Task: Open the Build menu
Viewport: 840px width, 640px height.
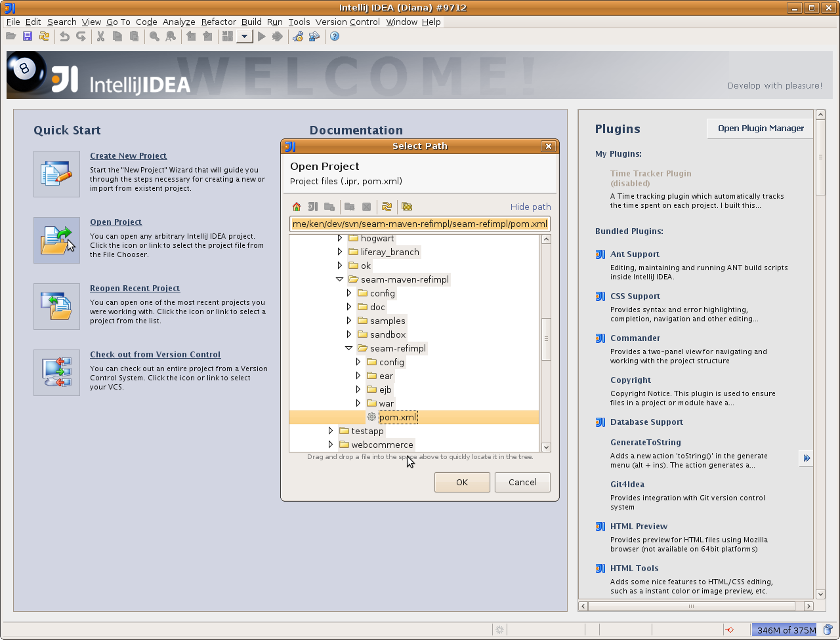Action: click(251, 22)
